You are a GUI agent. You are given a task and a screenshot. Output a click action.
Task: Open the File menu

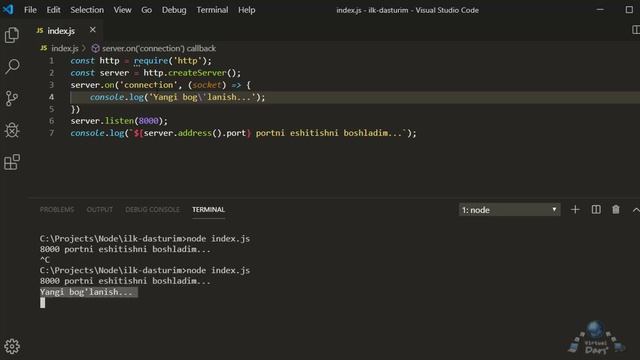coord(30,10)
